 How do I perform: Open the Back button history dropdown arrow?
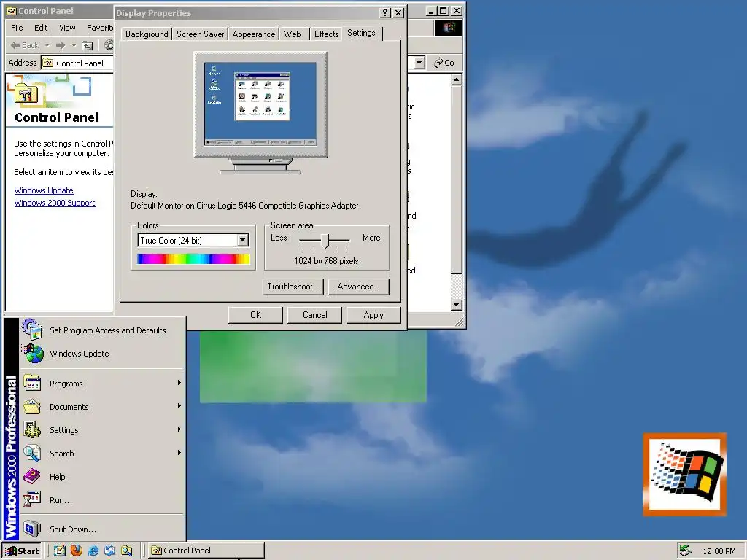(47, 46)
